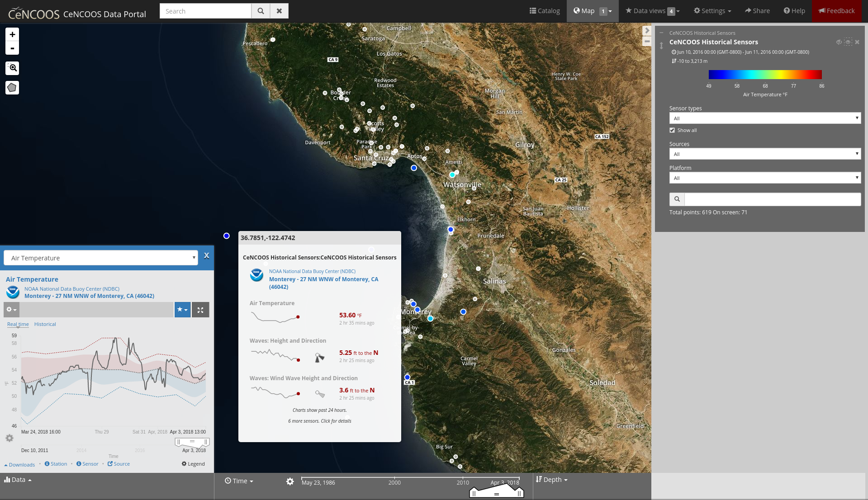Click the layer reorder up-down arrow handle

coord(661,46)
